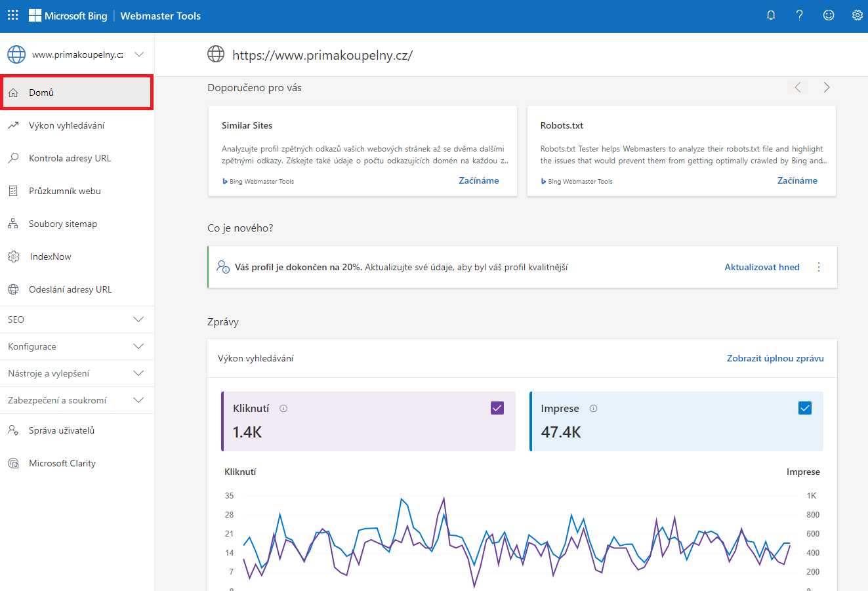This screenshot has height=591, width=868.
Task: Click the Domů home icon
Action: pos(13,92)
